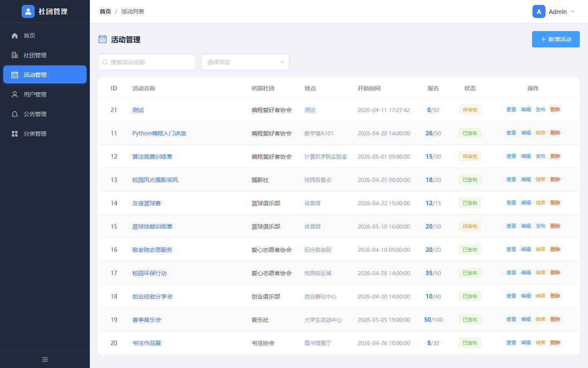Click the calendar icon next to 活动管理 heading
The height and width of the screenshot is (368, 588).
102,39
